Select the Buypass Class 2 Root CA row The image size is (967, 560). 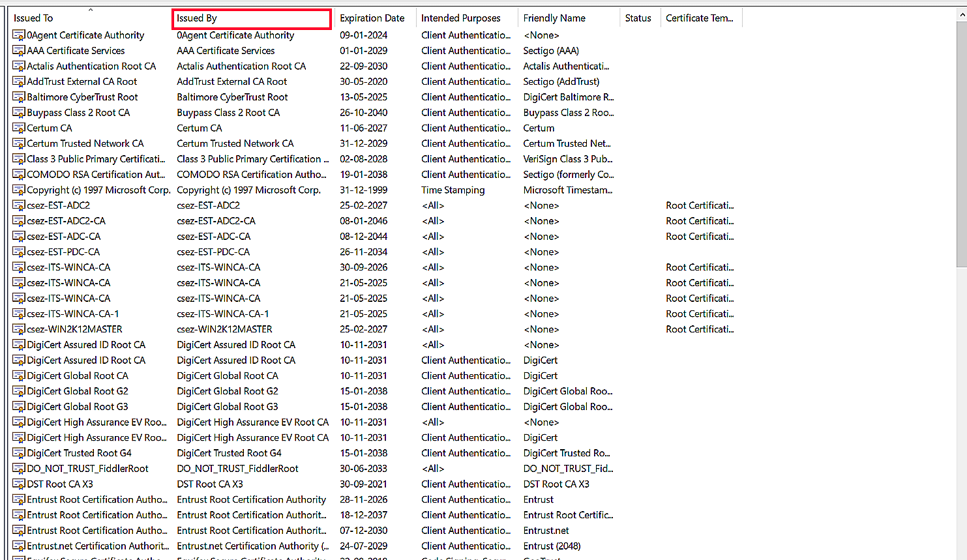tap(78, 112)
